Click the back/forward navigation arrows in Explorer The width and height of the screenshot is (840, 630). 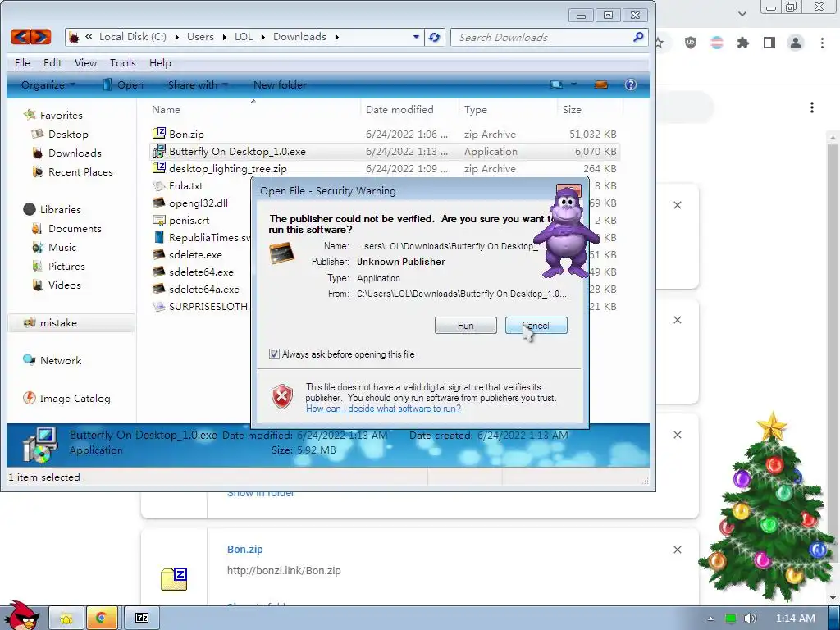point(31,37)
